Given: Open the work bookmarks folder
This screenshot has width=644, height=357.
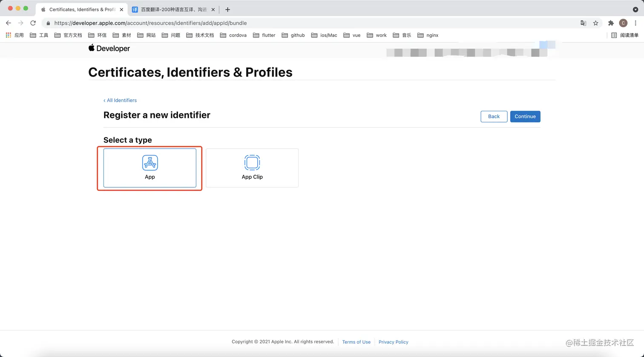Looking at the screenshot, I should click(377, 35).
